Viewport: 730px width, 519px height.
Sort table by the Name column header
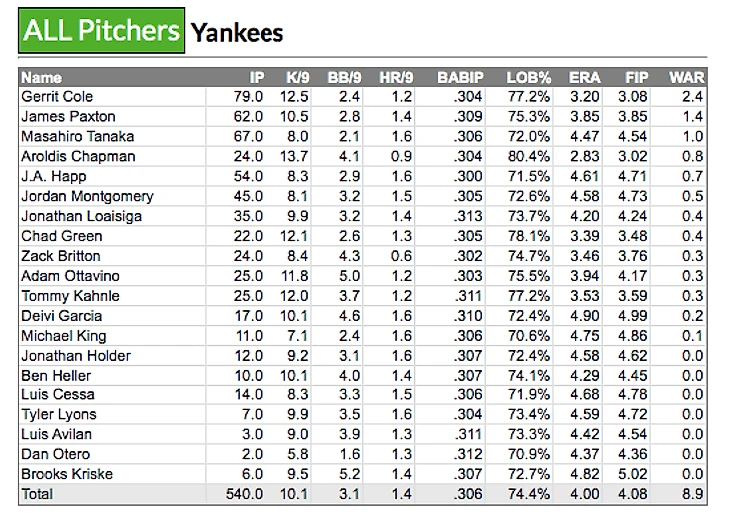(x=41, y=77)
